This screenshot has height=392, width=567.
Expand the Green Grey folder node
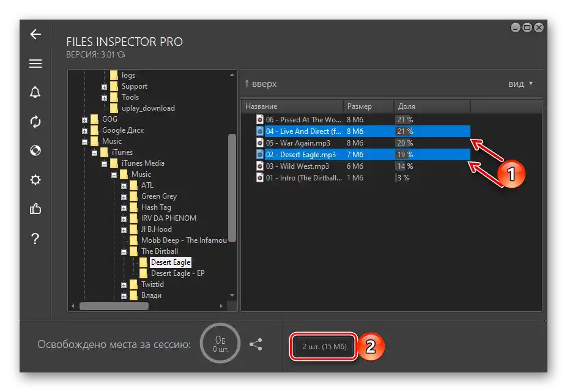(x=124, y=197)
